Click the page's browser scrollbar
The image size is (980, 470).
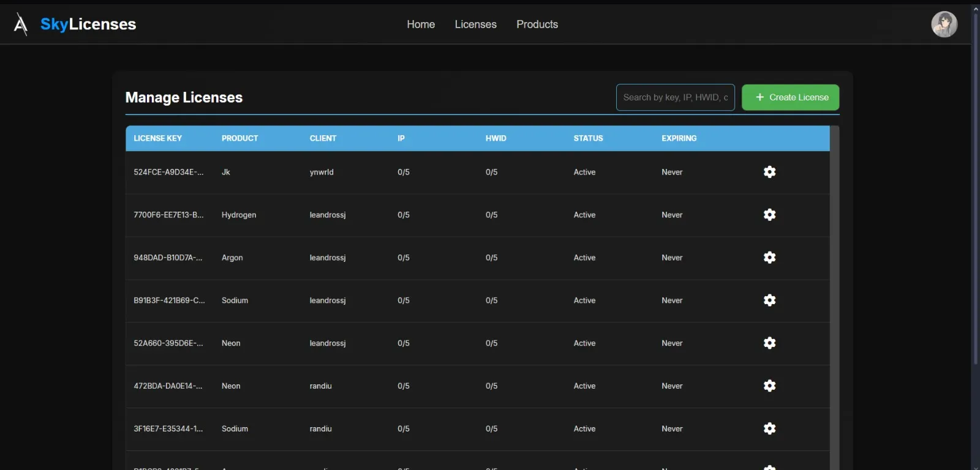[976, 184]
